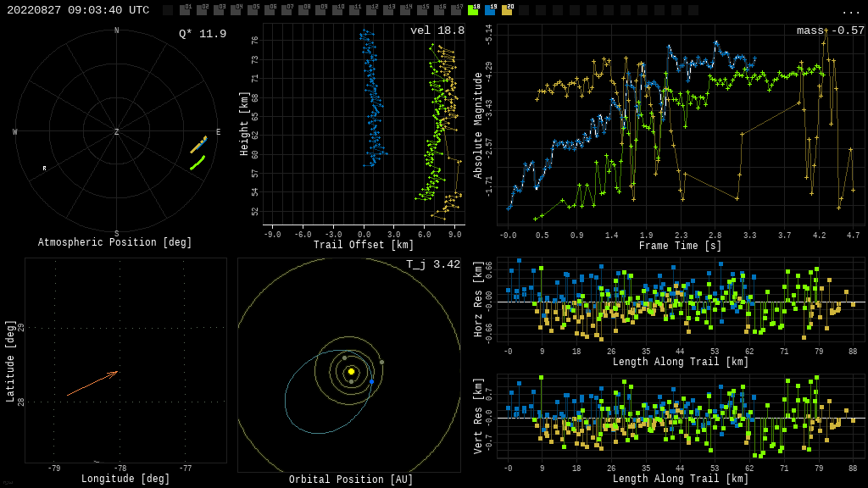Click station 13 indicator square

(388, 10)
